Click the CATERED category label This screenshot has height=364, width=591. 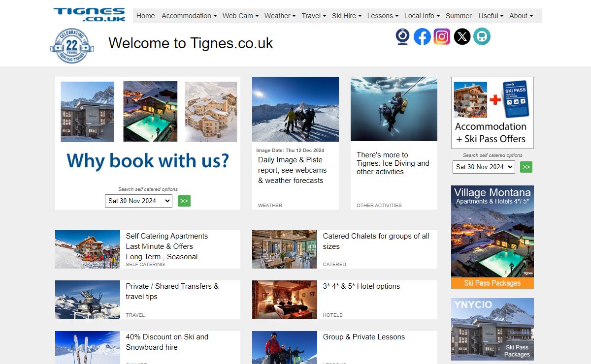click(334, 265)
